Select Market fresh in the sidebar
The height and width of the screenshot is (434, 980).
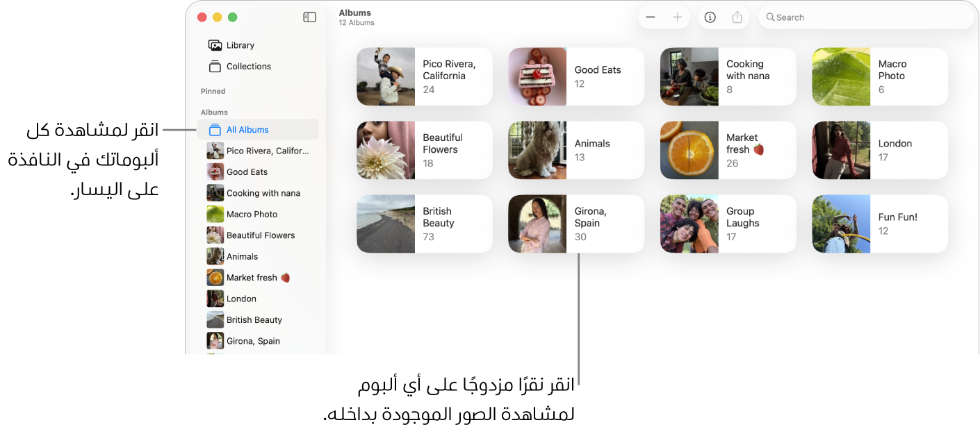(x=258, y=278)
